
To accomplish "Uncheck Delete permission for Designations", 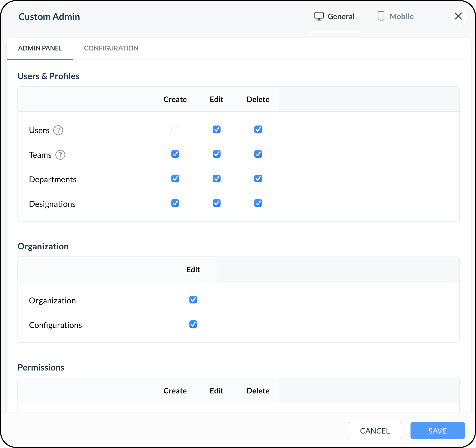I will [x=258, y=203].
